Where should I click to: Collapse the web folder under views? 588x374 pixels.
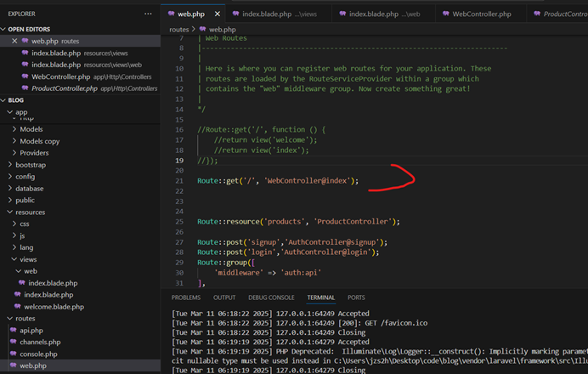pyautogui.click(x=19, y=271)
